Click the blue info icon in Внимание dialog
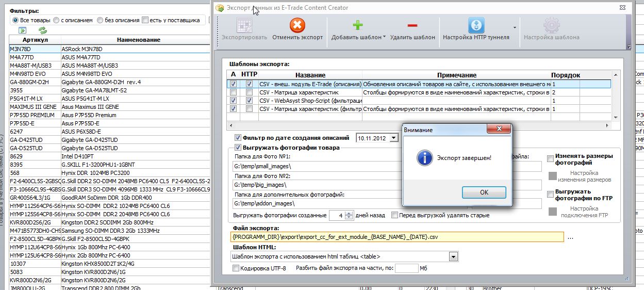The image size is (644, 290). pos(424,157)
